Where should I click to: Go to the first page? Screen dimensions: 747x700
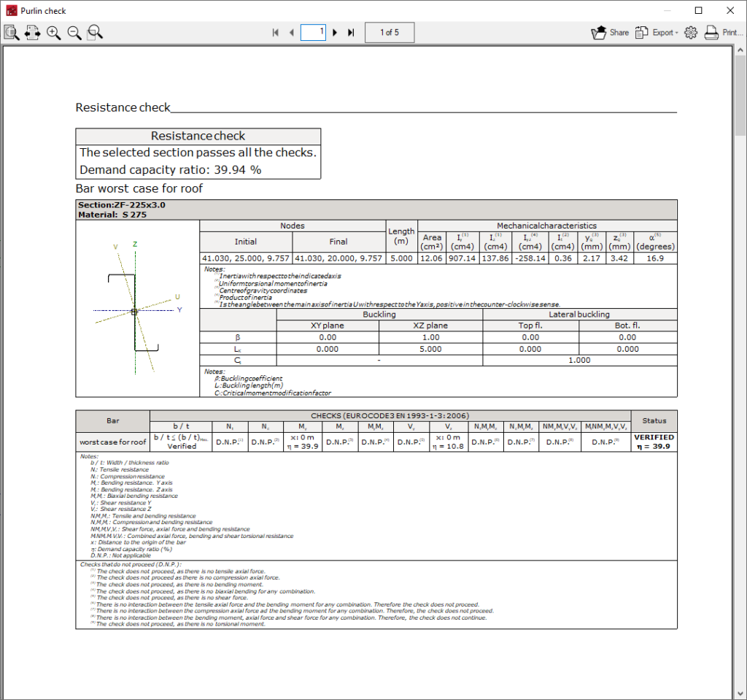(275, 32)
